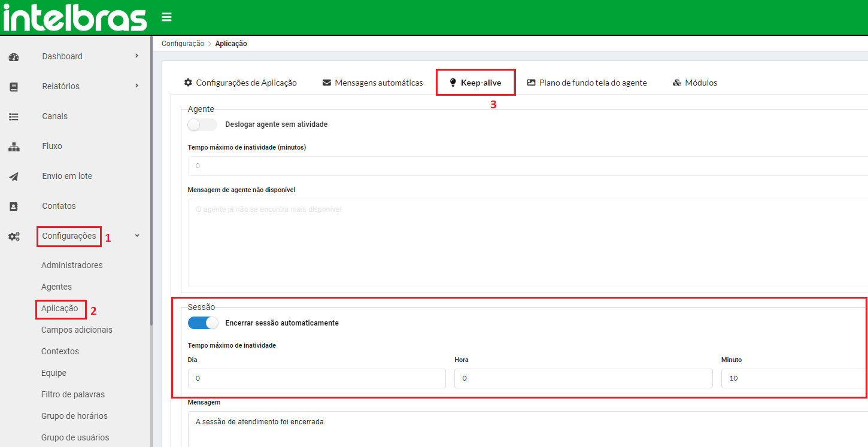Screen dimensions: 868x447
Task: Open Contatos in sidebar
Action: pyautogui.click(x=59, y=206)
